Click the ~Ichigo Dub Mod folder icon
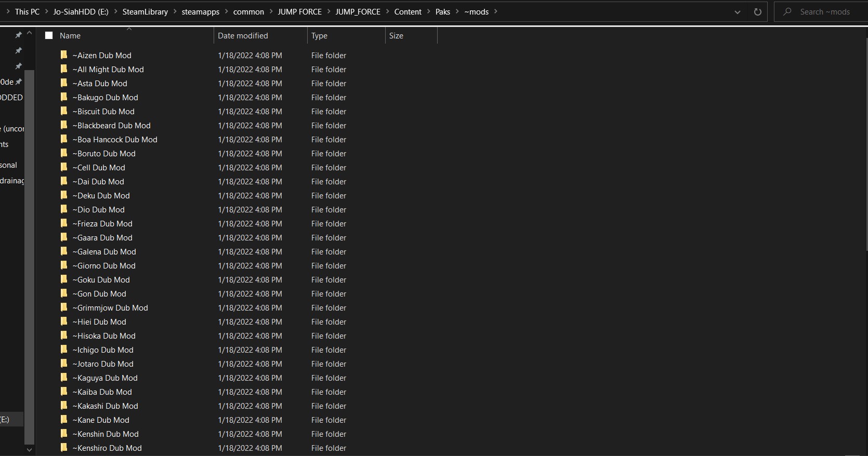Viewport: 868px width, 456px height. click(64, 350)
